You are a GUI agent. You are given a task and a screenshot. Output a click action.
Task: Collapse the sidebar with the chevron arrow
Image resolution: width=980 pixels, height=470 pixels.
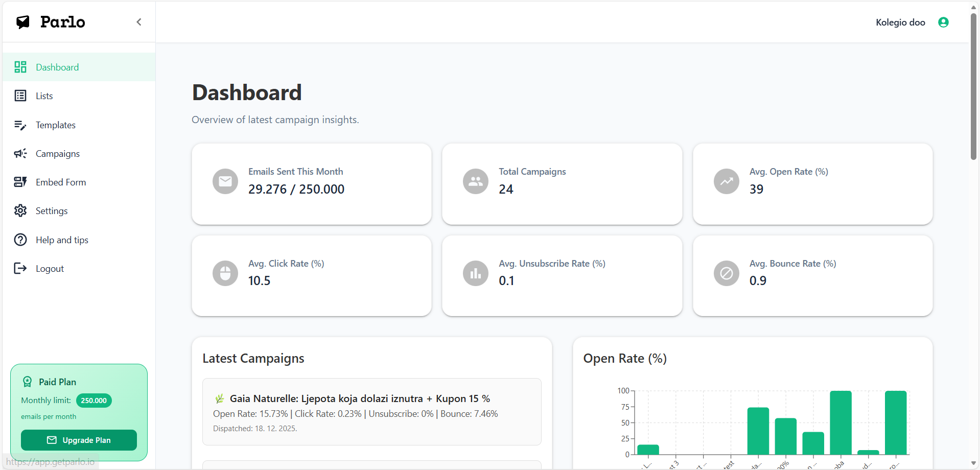click(x=139, y=22)
